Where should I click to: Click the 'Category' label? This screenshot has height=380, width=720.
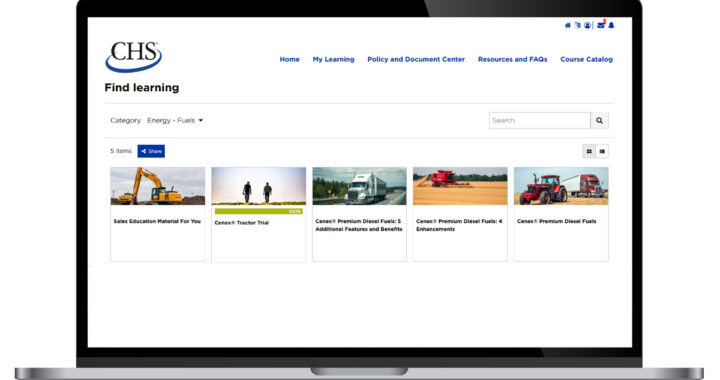(x=125, y=120)
